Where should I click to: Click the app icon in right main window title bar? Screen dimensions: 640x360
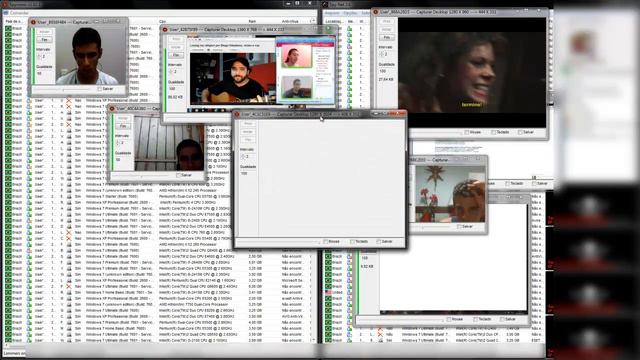325,4
